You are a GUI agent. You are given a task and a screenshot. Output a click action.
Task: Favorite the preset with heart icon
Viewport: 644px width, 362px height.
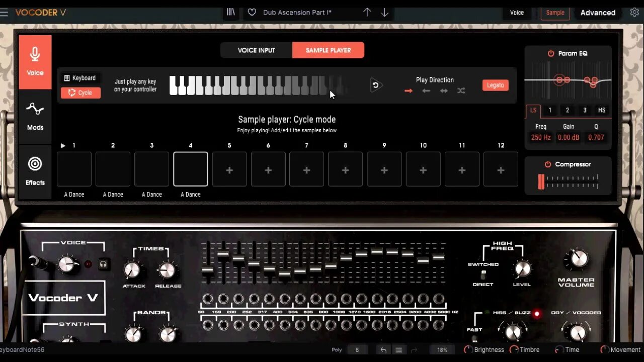pyautogui.click(x=252, y=12)
